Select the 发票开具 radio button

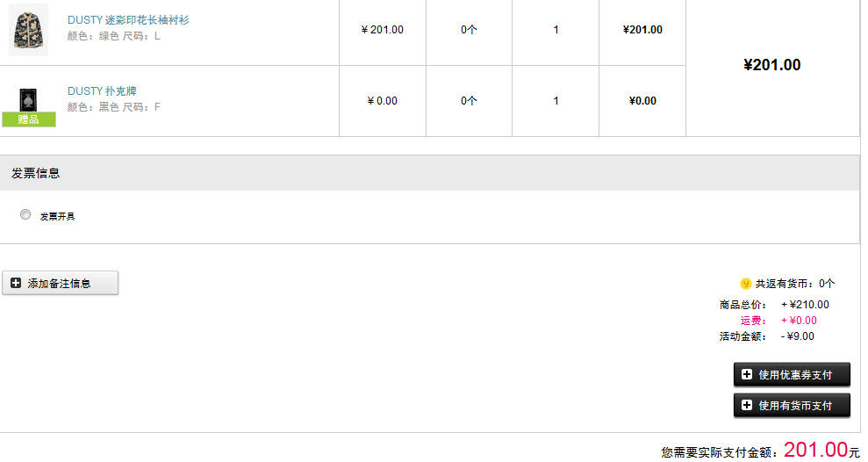click(x=25, y=214)
